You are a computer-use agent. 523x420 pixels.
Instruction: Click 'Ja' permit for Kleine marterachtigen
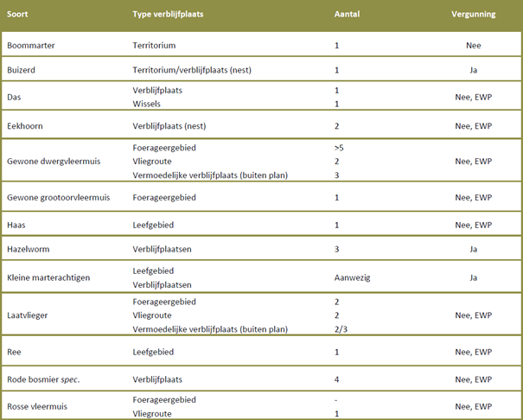pos(474,277)
